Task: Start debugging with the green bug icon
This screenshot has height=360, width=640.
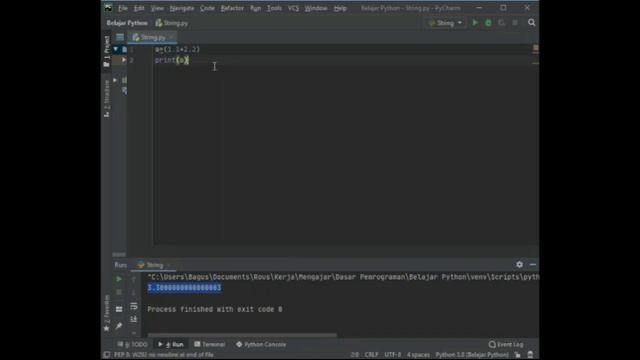Action: 488,23
